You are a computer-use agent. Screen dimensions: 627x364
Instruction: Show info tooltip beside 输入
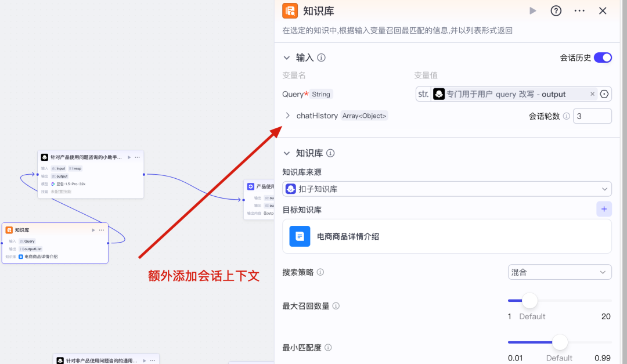[x=321, y=57]
